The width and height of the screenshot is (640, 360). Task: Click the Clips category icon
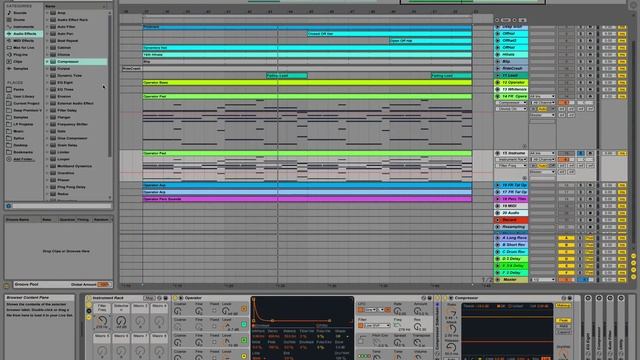click(x=9, y=61)
